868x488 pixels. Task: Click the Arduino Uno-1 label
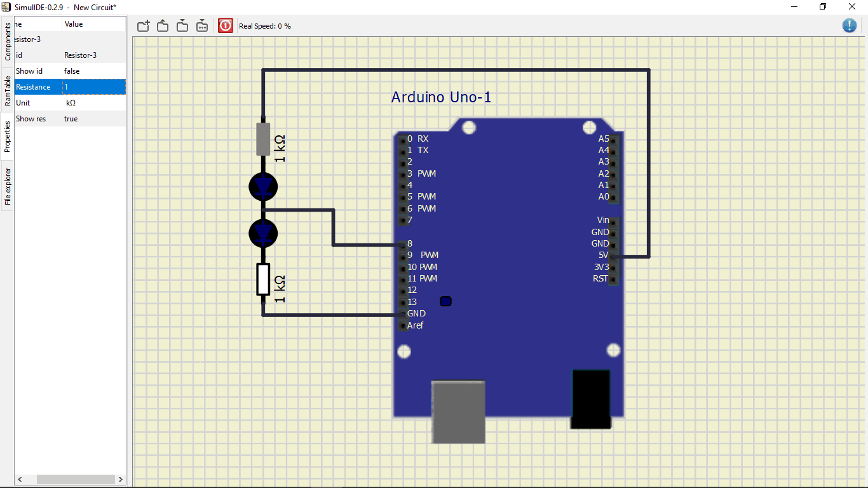441,97
